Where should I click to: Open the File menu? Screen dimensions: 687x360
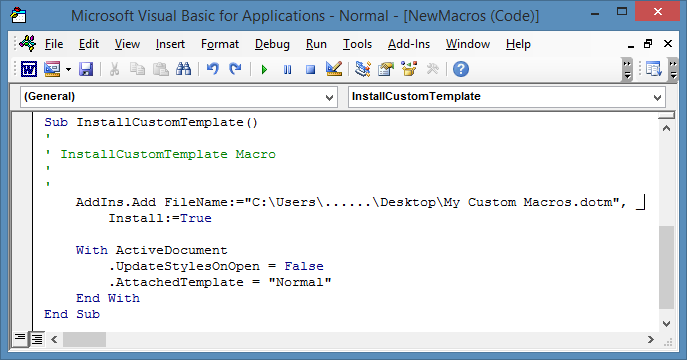(x=54, y=44)
